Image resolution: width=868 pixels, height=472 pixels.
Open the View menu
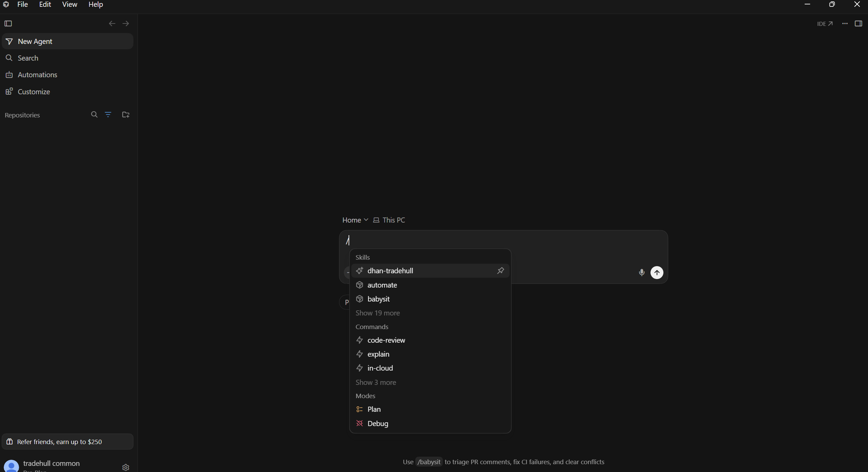[x=70, y=4]
